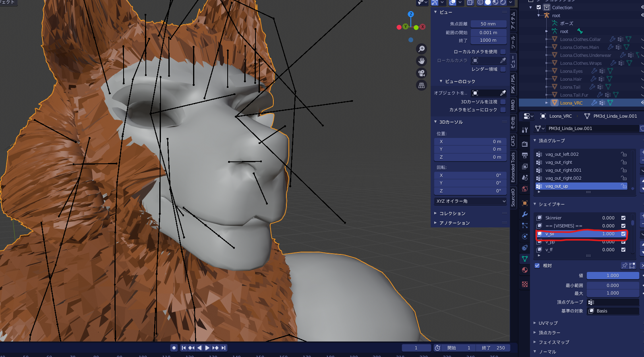Open the Material properties sphere icon

(x=525, y=270)
